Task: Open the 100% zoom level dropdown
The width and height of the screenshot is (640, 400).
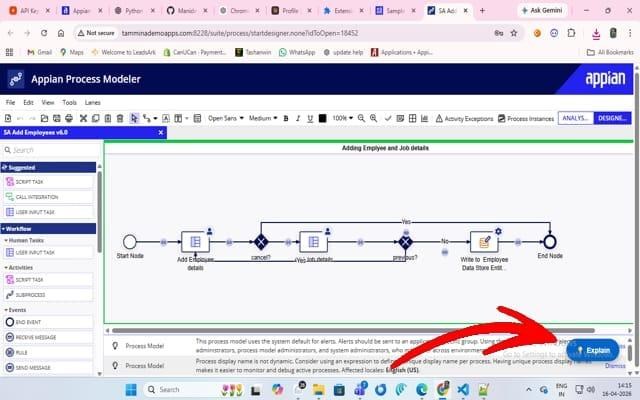Action: click(342, 118)
